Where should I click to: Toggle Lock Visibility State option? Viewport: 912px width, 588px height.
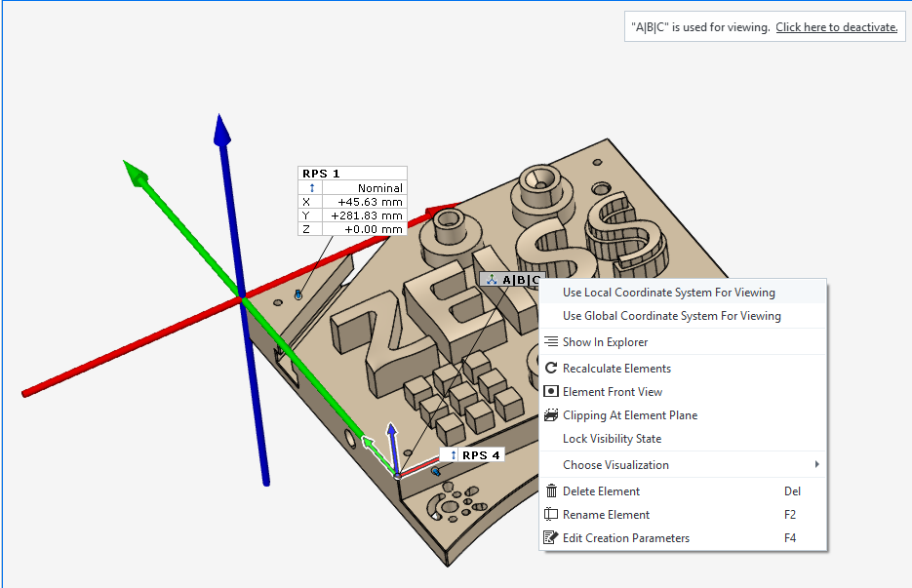tap(612, 439)
